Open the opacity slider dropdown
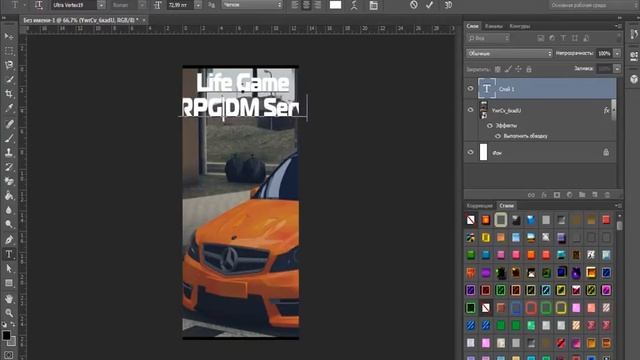 coord(617,53)
